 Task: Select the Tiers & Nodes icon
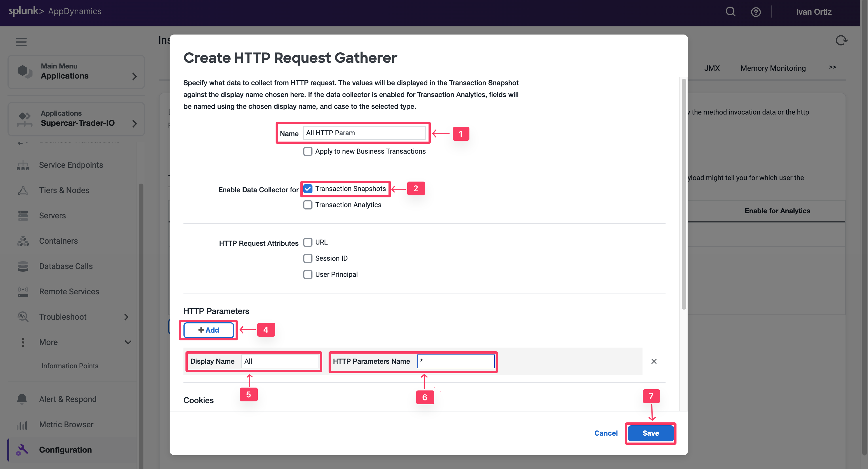(x=22, y=190)
